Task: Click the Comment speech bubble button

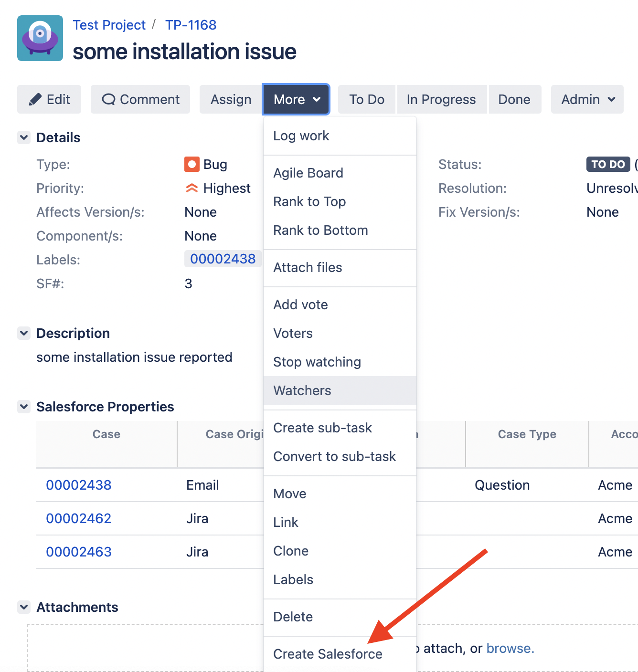Action: tap(140, 99)
